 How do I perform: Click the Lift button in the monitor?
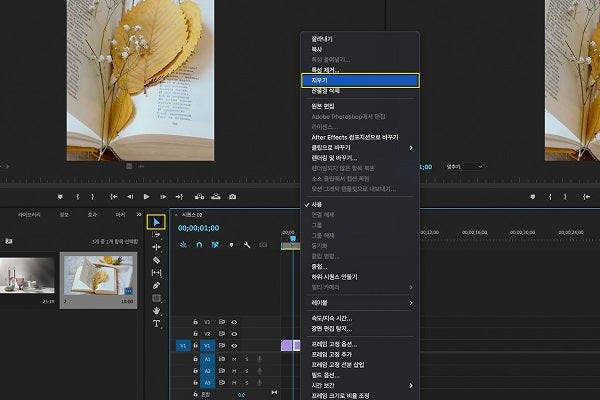click(199, 197)
